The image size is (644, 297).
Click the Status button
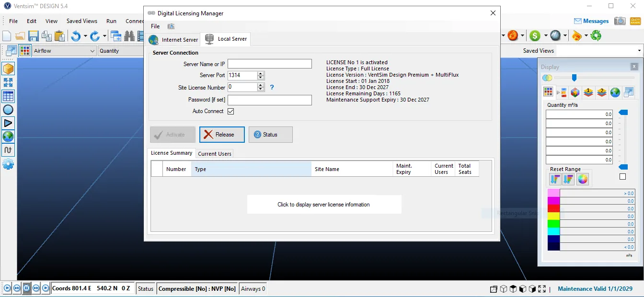(271, 135)
